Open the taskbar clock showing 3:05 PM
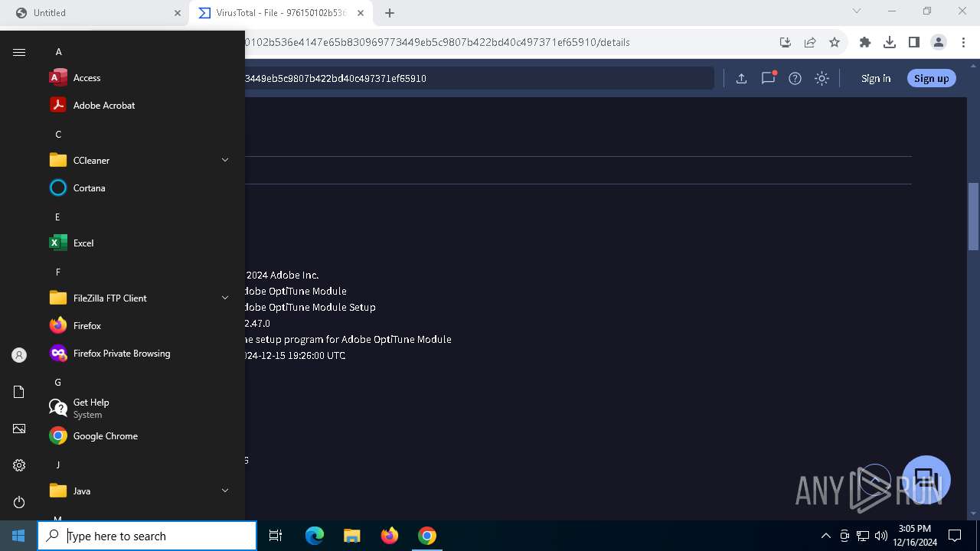Screen dimensions: 980x551 (915, 536)
